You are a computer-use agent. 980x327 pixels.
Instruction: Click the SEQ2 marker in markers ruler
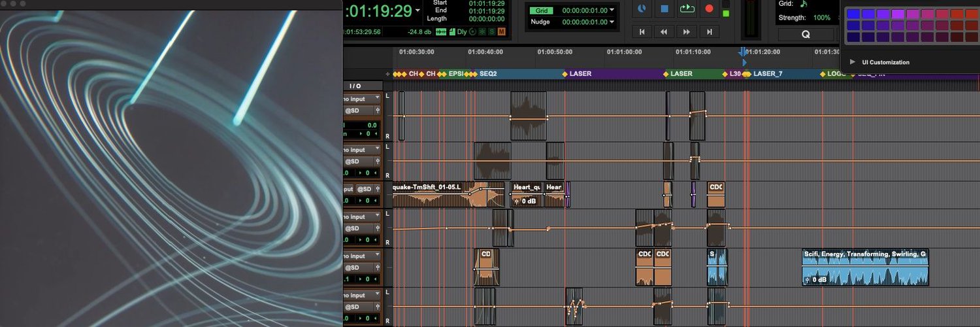[x=487, y=74]
